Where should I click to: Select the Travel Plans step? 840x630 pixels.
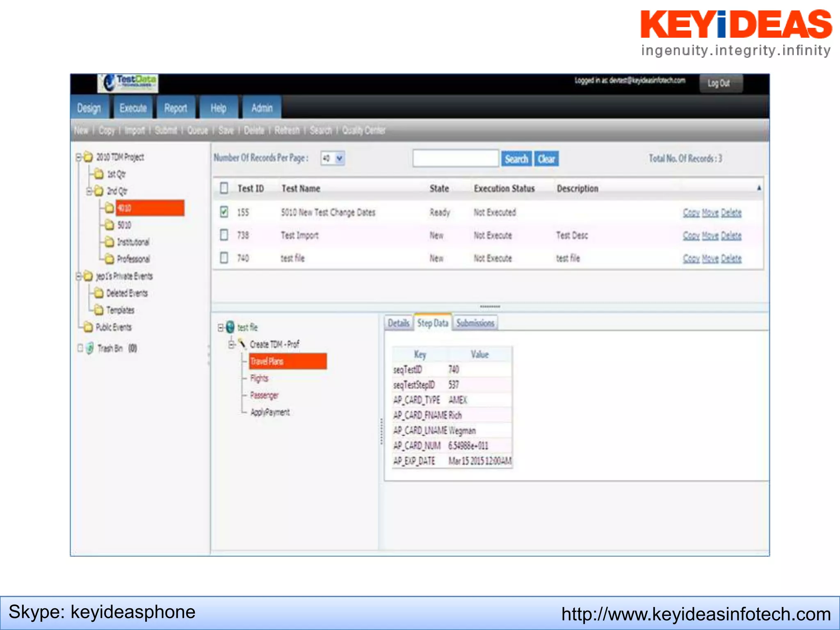tap(288, 361)
